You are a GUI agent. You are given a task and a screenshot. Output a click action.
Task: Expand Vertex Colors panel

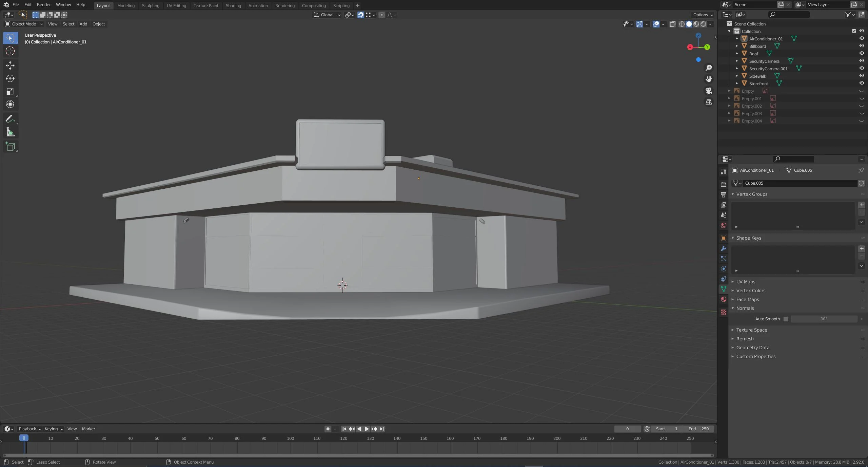[x=751, y=291]
